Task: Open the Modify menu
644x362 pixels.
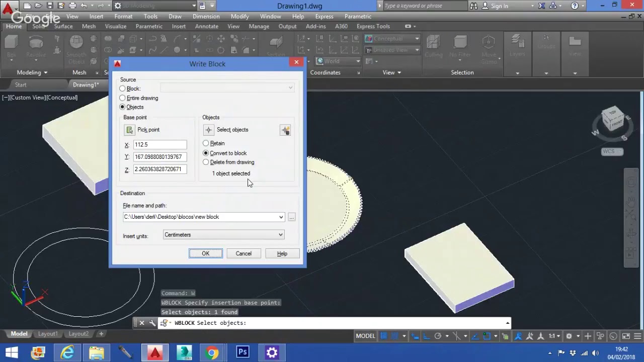Action: (x=239, y=16)
